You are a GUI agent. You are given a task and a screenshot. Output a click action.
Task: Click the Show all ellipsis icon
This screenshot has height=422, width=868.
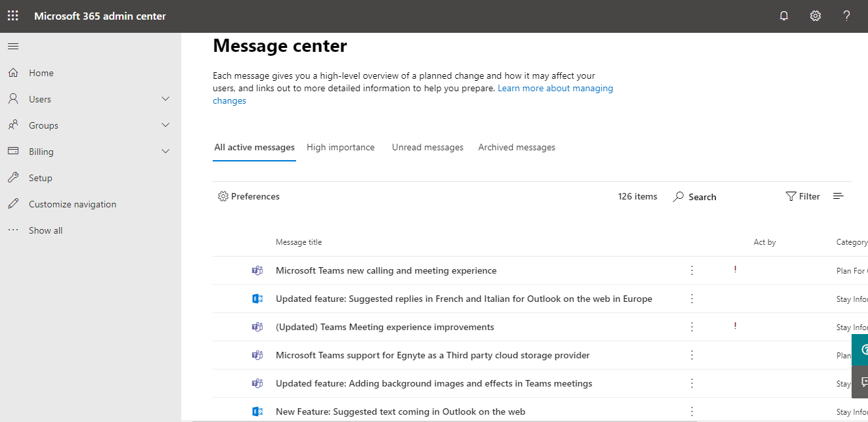coord(13,230)
